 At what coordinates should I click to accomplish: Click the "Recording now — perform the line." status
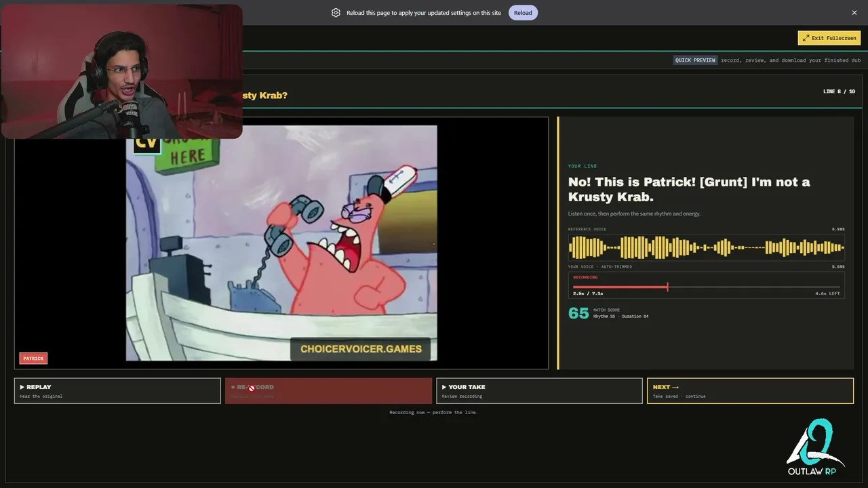point(433,413)
